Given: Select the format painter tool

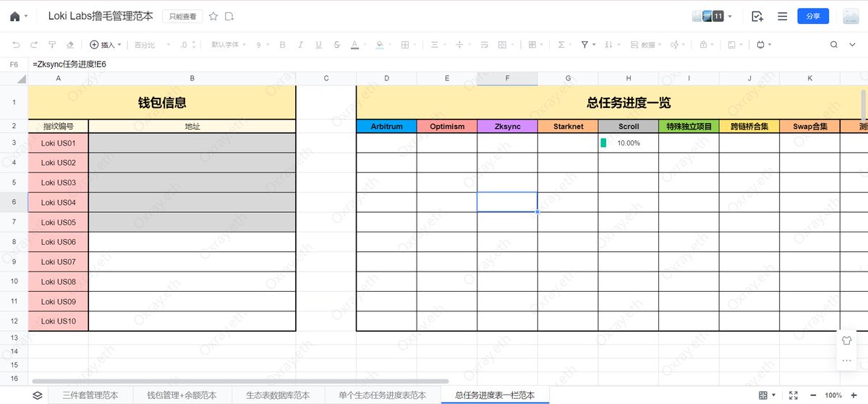Looking at the screenshot, I should click(x=51, y=45).
